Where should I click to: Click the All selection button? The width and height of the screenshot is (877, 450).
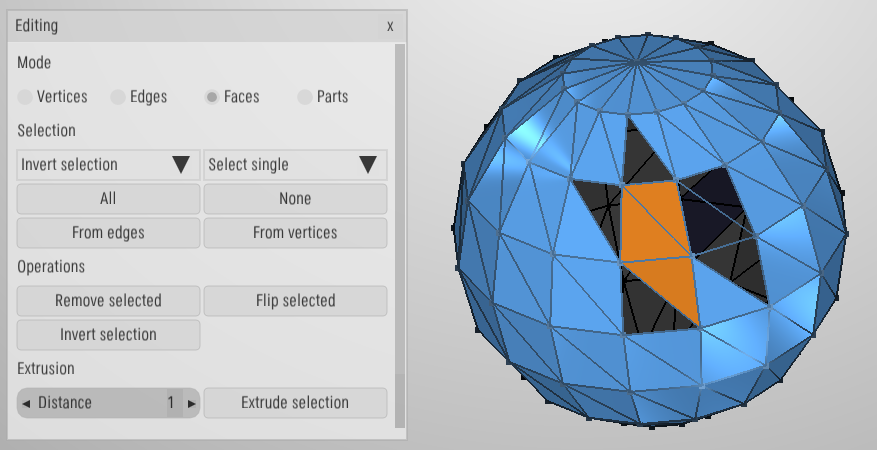pos(108,199)
